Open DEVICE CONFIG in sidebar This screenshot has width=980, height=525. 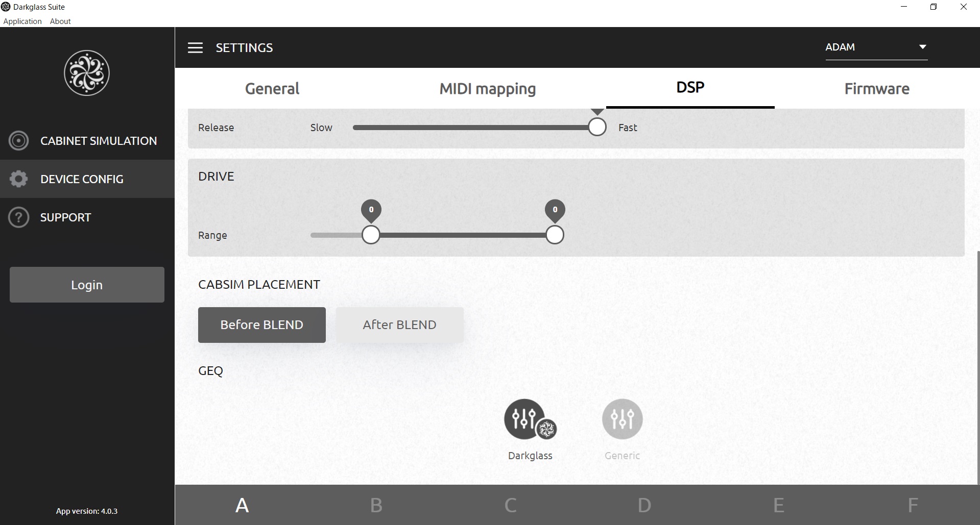point(87,179)
